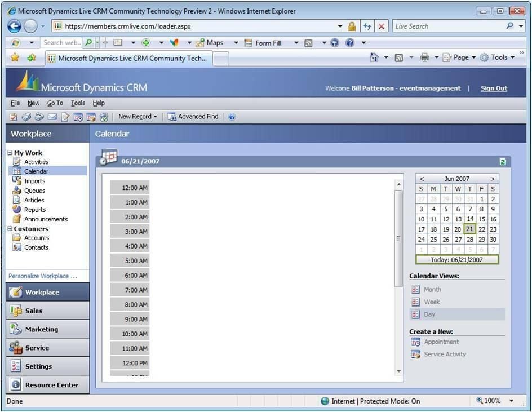Click the 9:00 AM time slot label
The width and height of the screenshot is (532, 412).
tap(130, 319)
